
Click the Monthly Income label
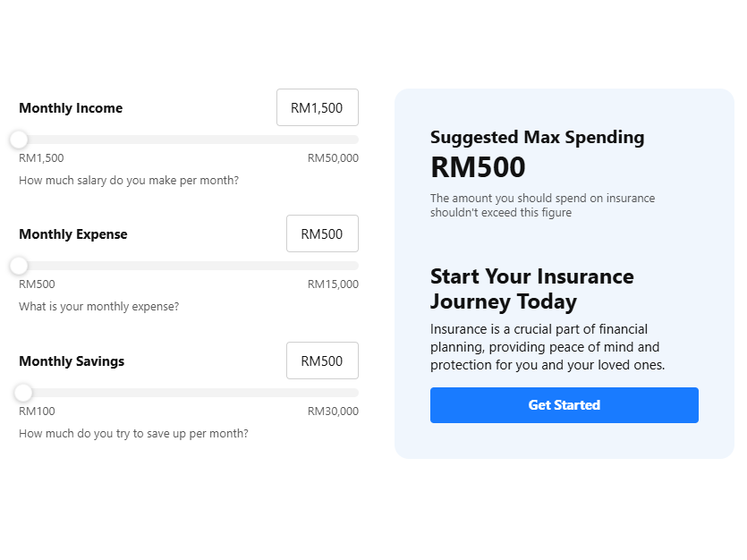coord(71,107)
